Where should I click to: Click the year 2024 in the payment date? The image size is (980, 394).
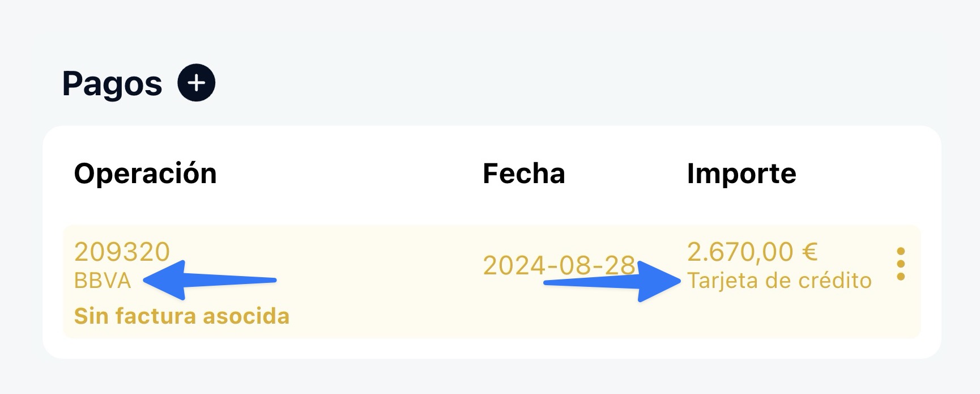[x=508, y=265]
